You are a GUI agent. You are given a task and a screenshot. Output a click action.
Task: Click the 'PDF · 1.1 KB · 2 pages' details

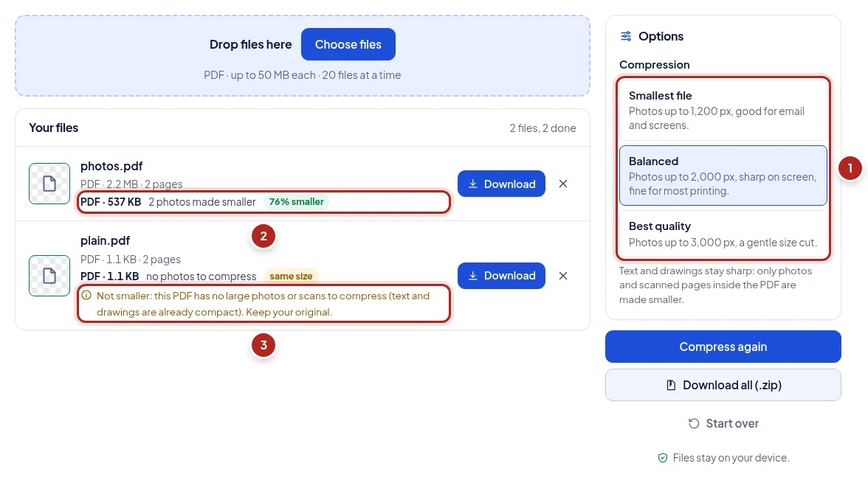click(131, 260)
